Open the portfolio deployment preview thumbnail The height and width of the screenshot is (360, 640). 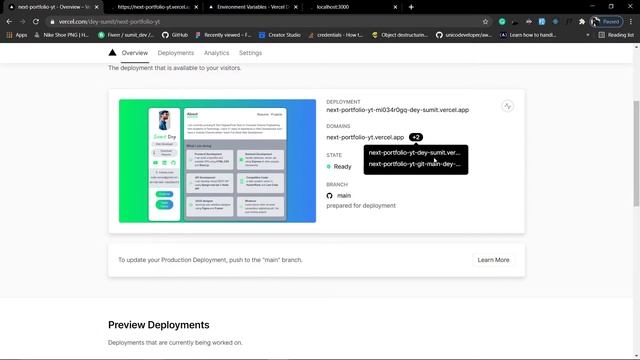point(217,161)
